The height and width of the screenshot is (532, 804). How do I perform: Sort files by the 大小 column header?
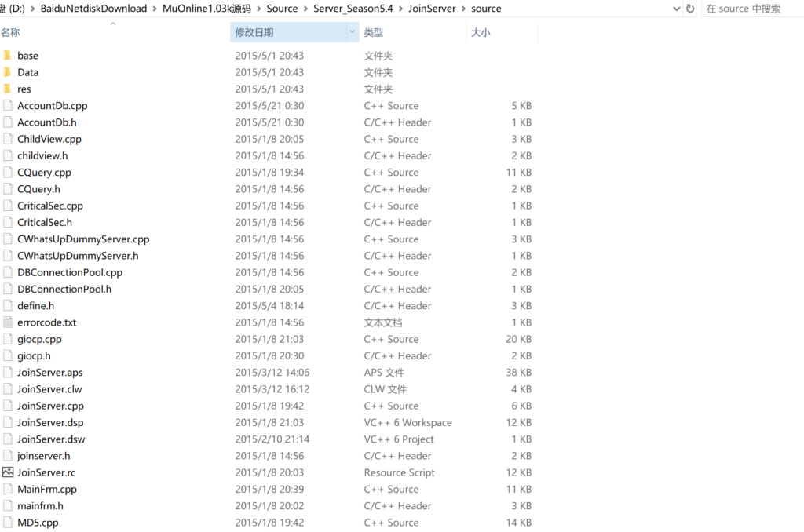[x=480, y=32]
